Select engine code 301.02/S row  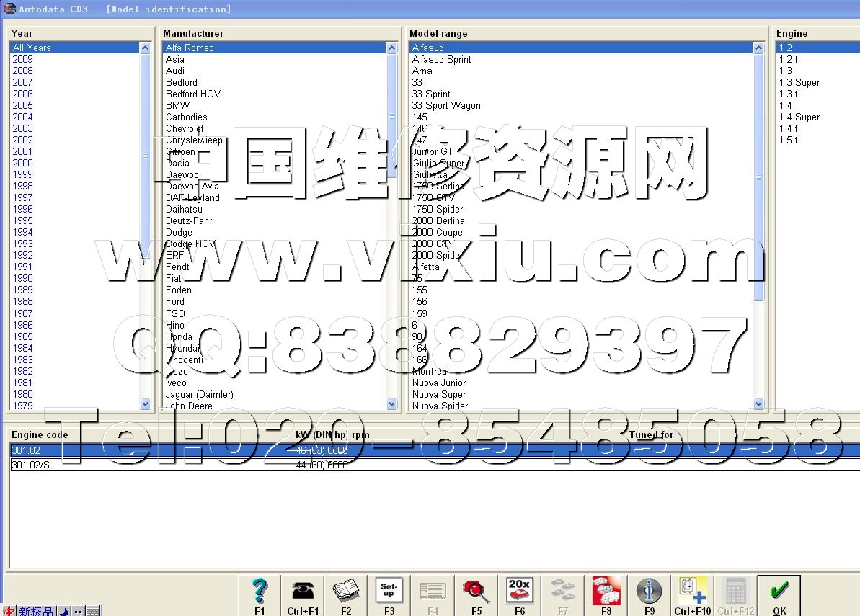pos(30,465)
